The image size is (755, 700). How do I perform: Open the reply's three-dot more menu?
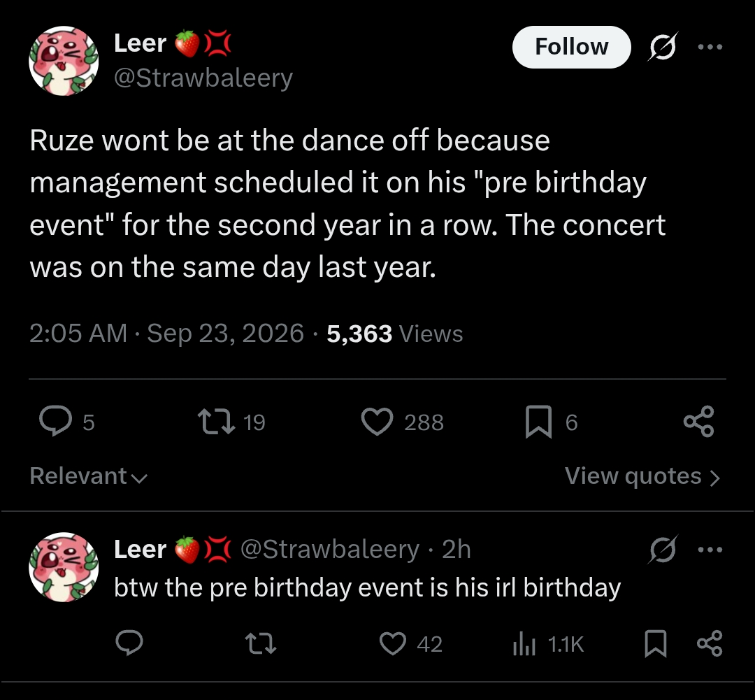point(710,549)
